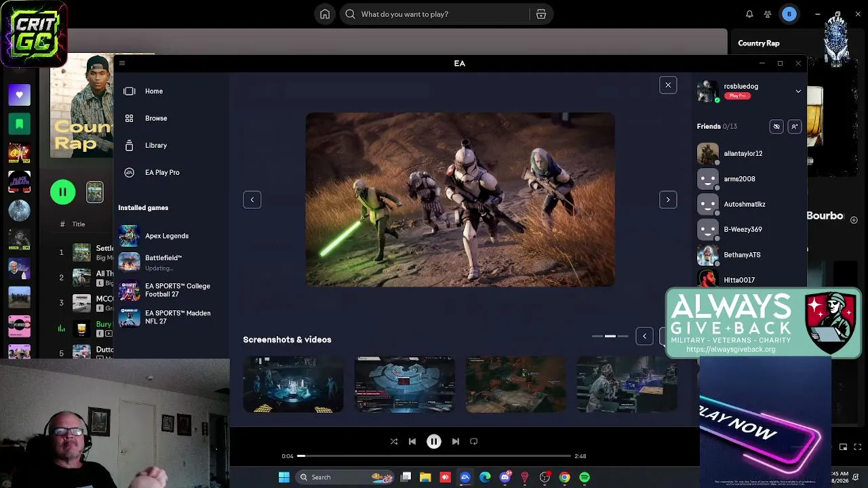Click the Browse grid icon in EA sidebar
Viewport: 868px width, 488px height.
[130, 118]
